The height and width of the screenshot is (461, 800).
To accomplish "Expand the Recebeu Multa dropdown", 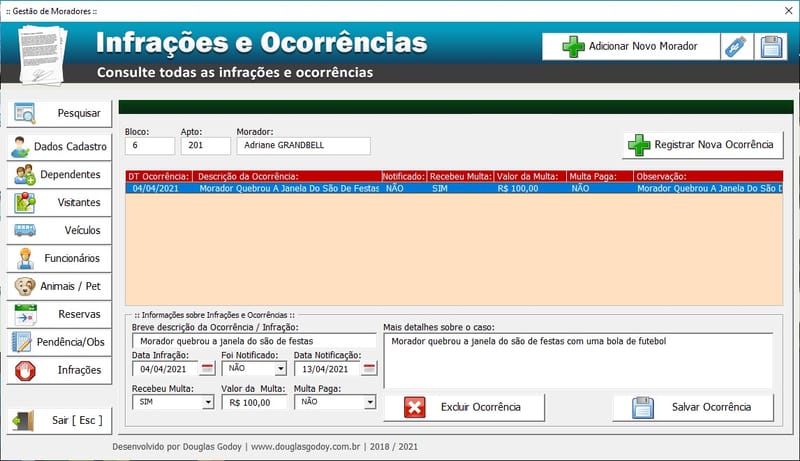I will point(208,402).
